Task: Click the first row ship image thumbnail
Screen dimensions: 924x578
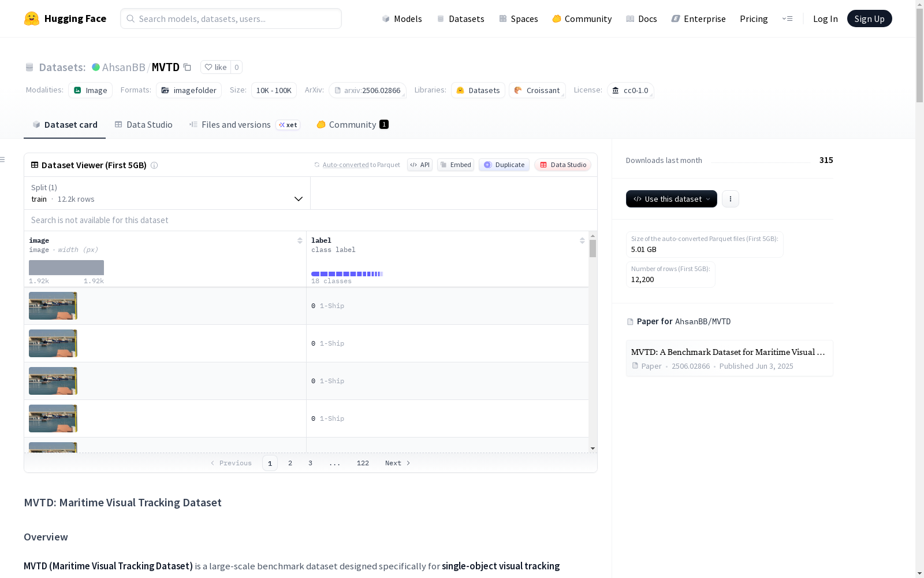Action: (x=53, y=306)
